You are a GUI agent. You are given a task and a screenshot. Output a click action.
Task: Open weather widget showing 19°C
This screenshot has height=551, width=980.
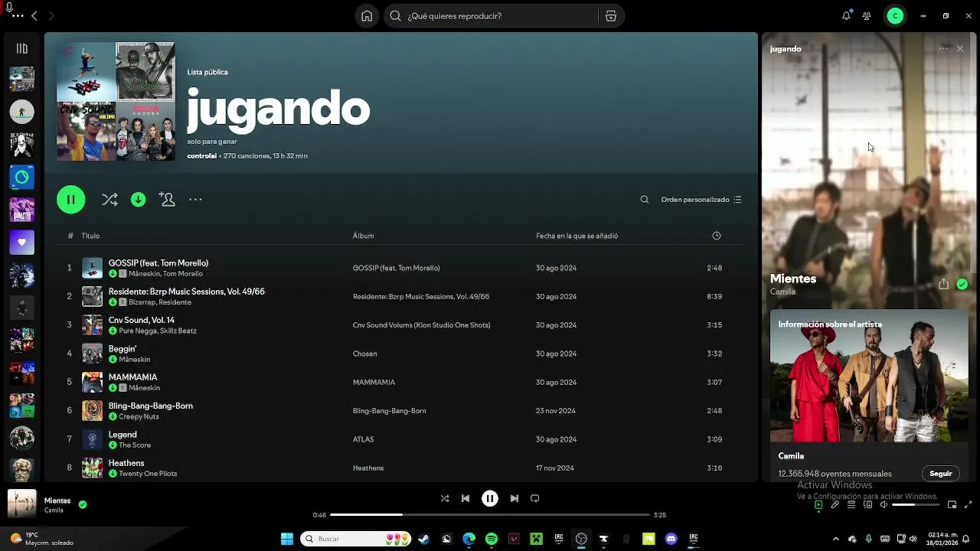click(x=42, y=539)
